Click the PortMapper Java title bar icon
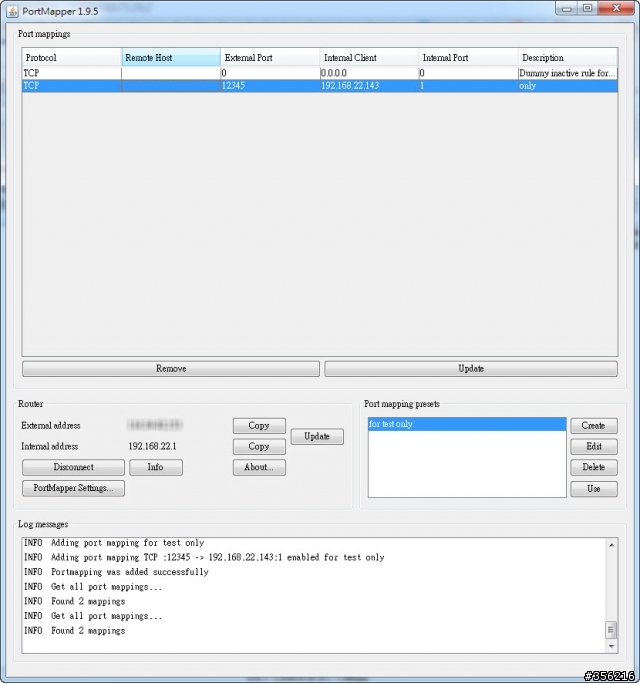Screen dimensions: 640x684 click(x=12, y=11)
